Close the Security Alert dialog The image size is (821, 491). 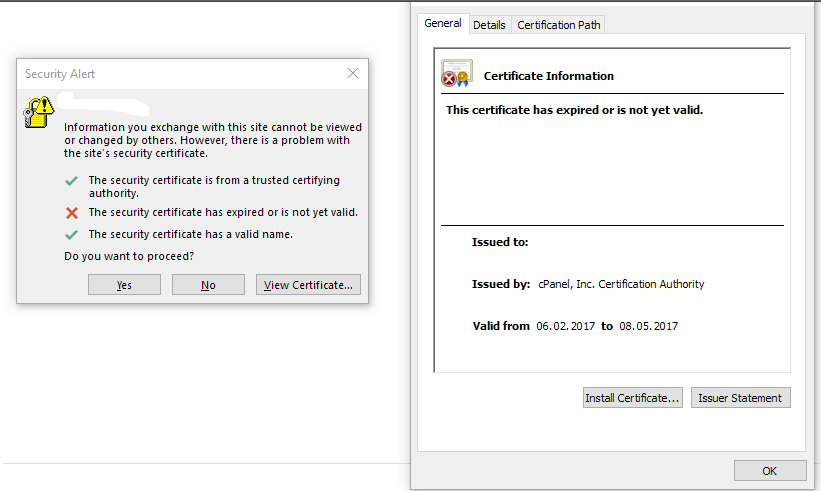[353, 73]
